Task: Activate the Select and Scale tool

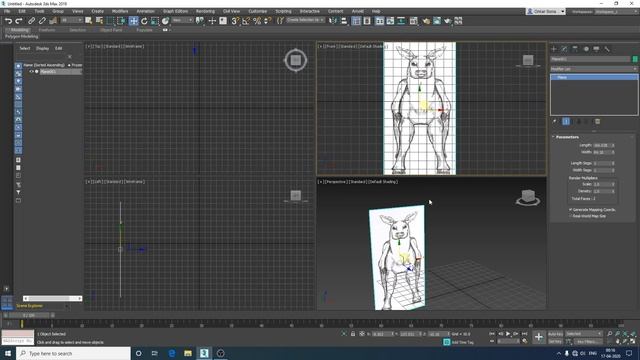Action: [155, 21]
